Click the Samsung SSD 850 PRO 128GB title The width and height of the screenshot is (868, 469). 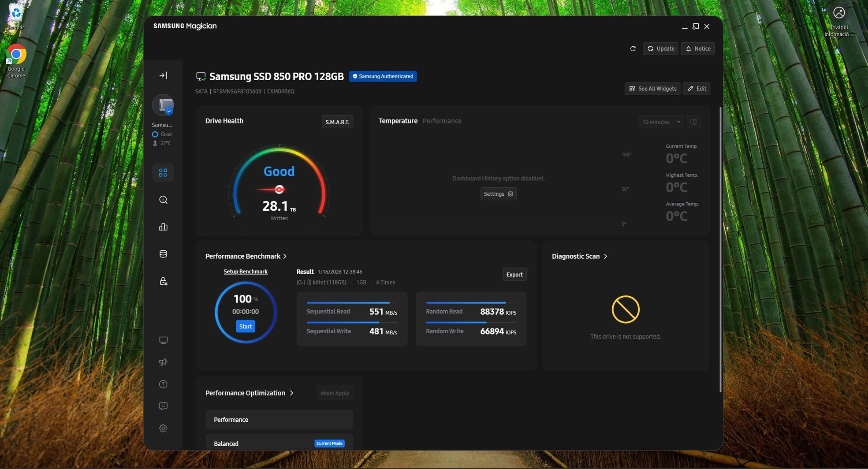[x=276, y=76]
